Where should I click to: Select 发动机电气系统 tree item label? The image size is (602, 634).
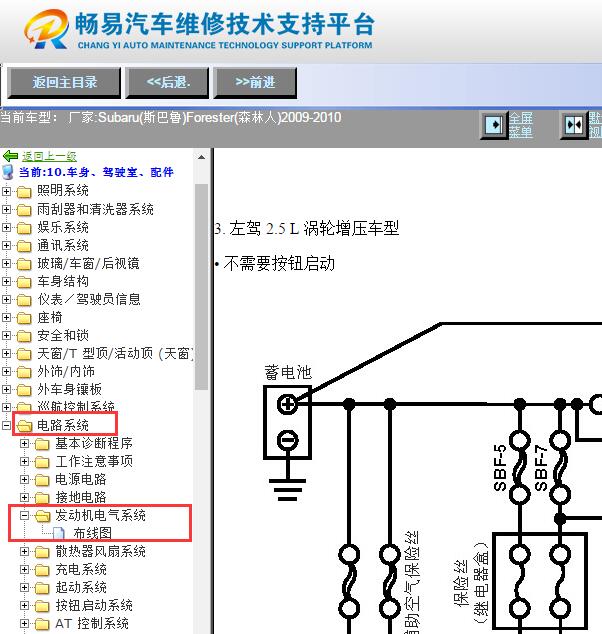coord(100,516)
